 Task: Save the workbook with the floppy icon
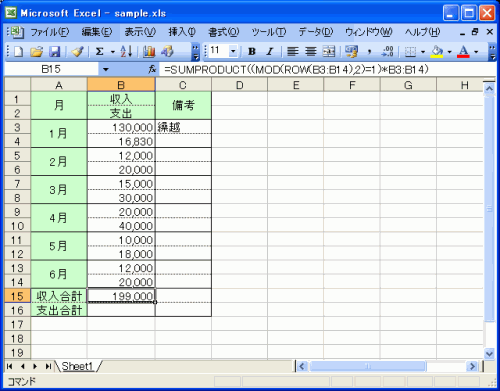55,52
